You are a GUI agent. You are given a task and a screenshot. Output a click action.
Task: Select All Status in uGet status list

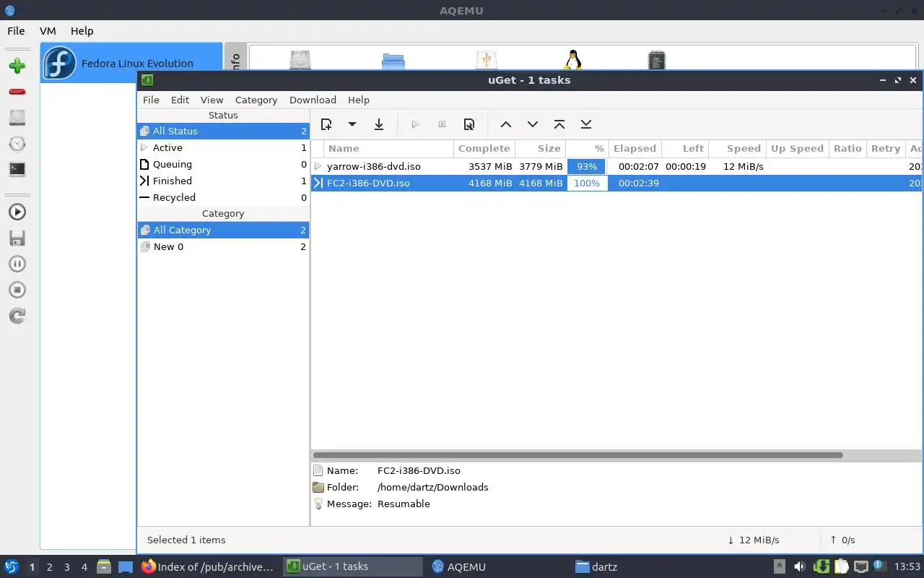click(x=223, y=131)
